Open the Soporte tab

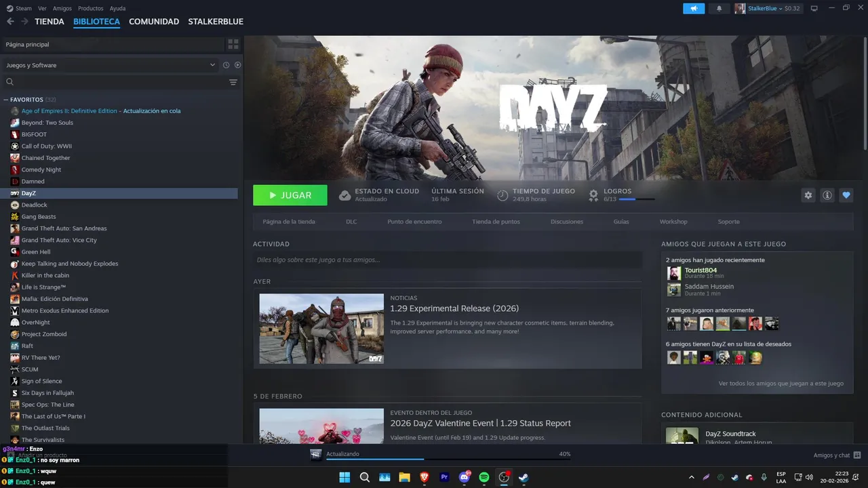[729, 222]
